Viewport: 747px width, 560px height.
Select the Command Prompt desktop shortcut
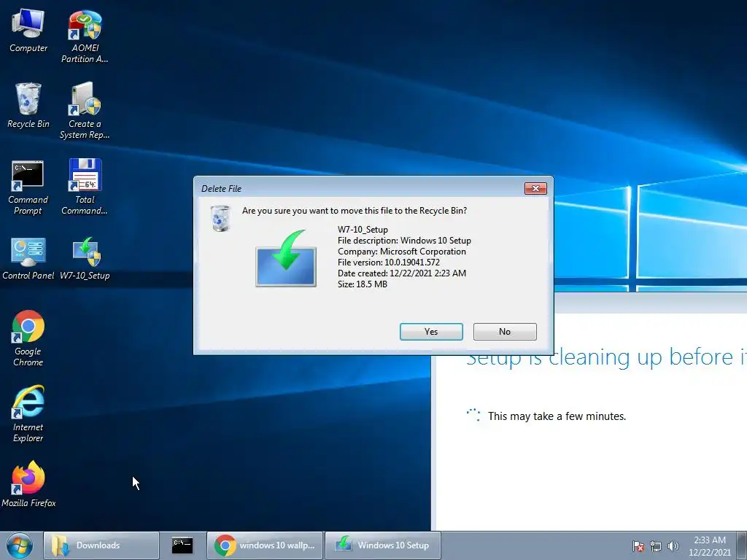coord(28,187)
